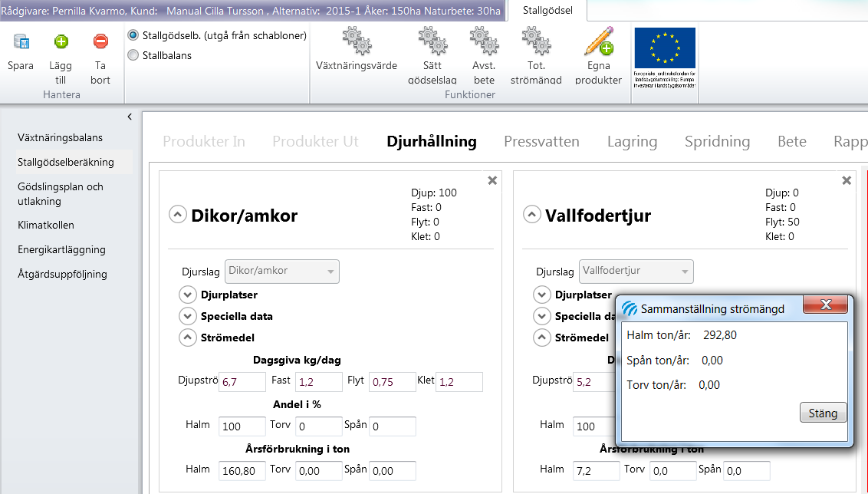
Task: Open Växtnäringsbalans in sidebar
Action: click(x=61, y=137)
